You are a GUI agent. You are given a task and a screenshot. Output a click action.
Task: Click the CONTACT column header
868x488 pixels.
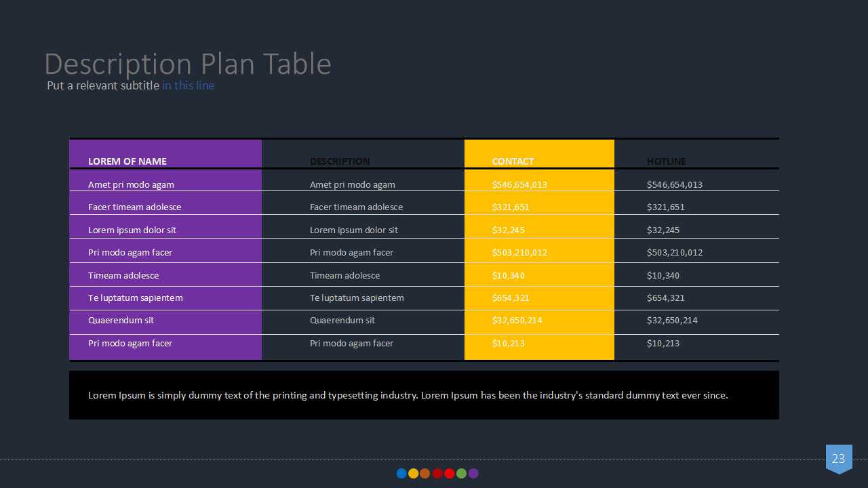pos(513,161)
